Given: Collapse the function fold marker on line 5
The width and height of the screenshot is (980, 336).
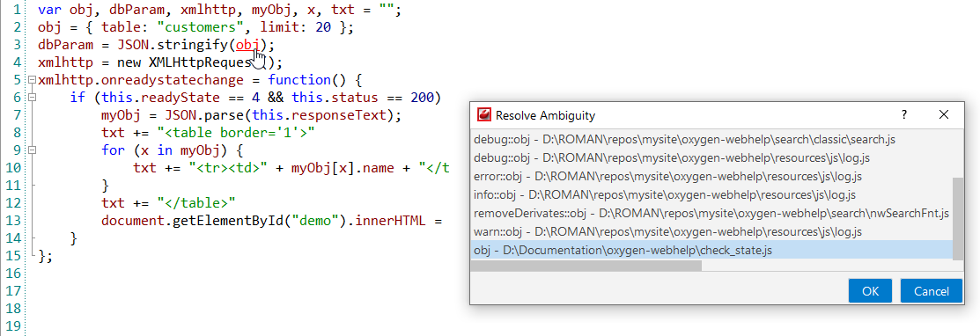Looking at the screenshot, I should coord(32,80).
